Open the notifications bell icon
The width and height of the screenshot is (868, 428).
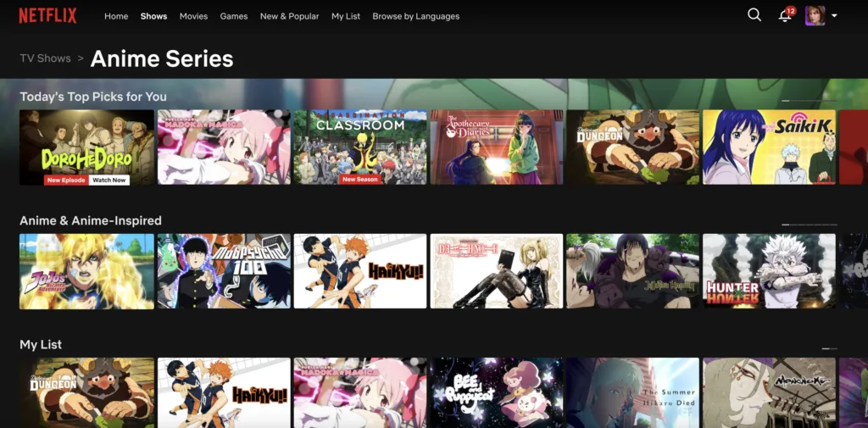tap(784, 15)
